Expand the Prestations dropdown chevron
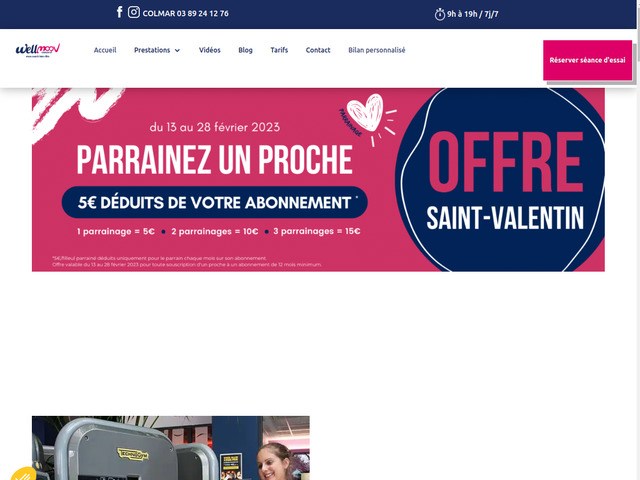Image resolution: width=640 pixels, height=480 pixels. coord(177,50)
